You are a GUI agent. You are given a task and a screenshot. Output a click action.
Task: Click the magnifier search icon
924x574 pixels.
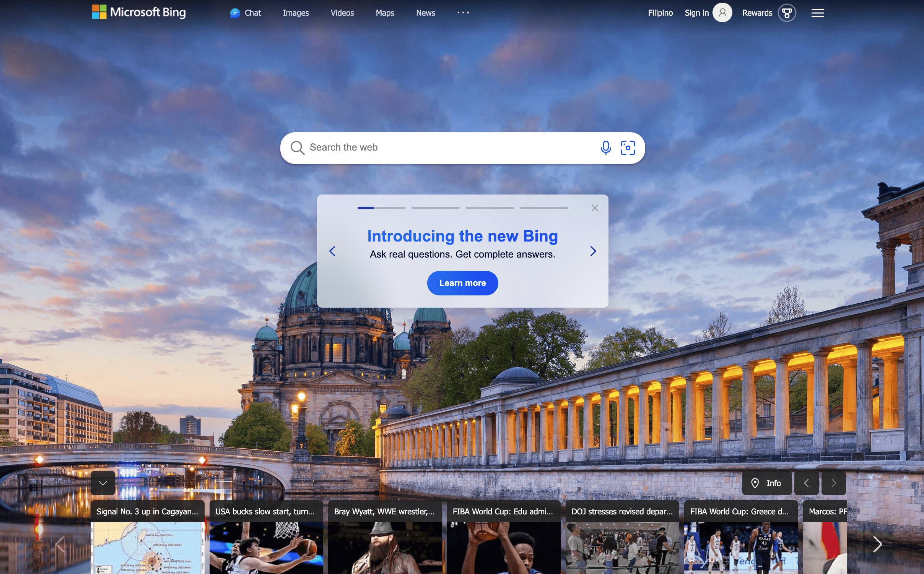coord(297,148)
